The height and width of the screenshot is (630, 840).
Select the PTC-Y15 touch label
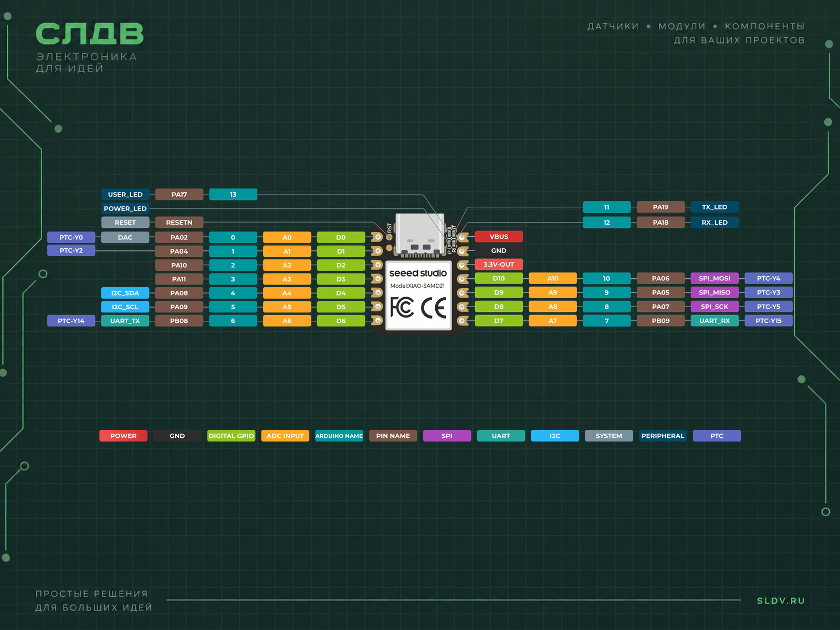tap(769, 321)
